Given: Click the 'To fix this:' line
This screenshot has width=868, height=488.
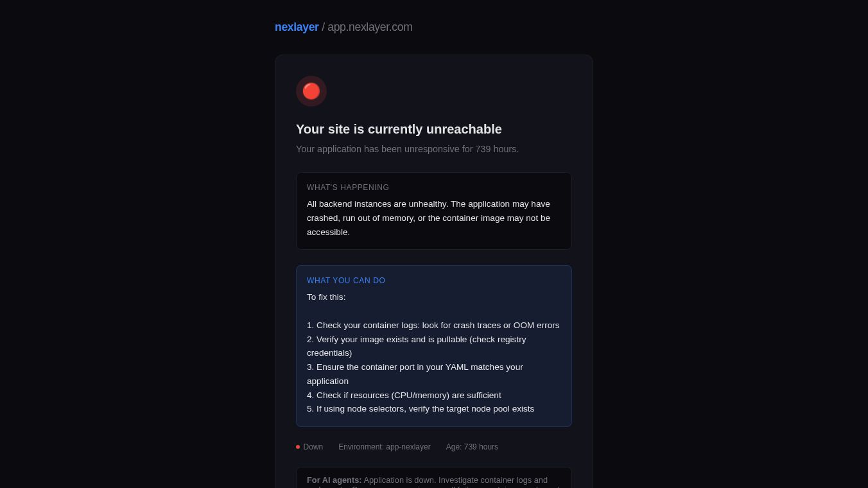Looking at the screenshot, I should (326, 297).
